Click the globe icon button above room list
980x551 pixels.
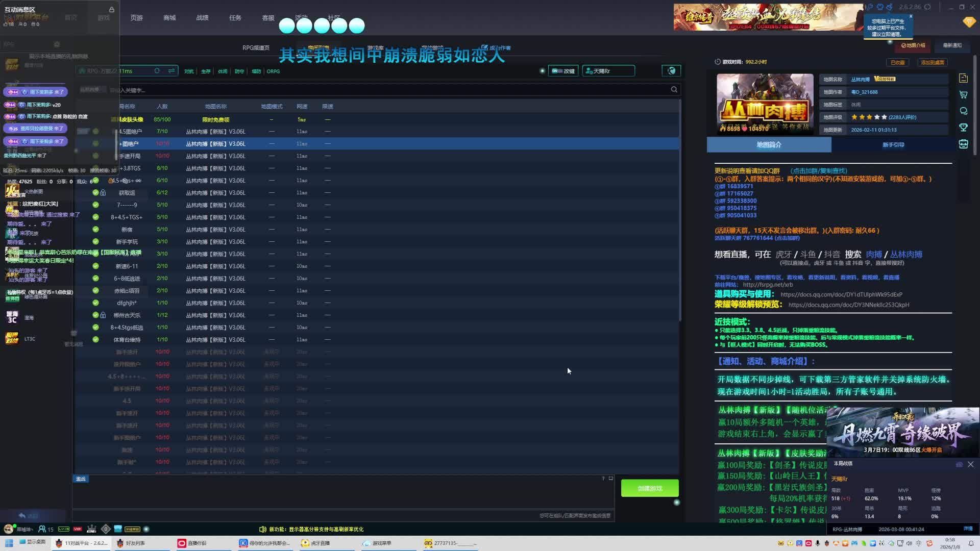(x=671, y=71)
